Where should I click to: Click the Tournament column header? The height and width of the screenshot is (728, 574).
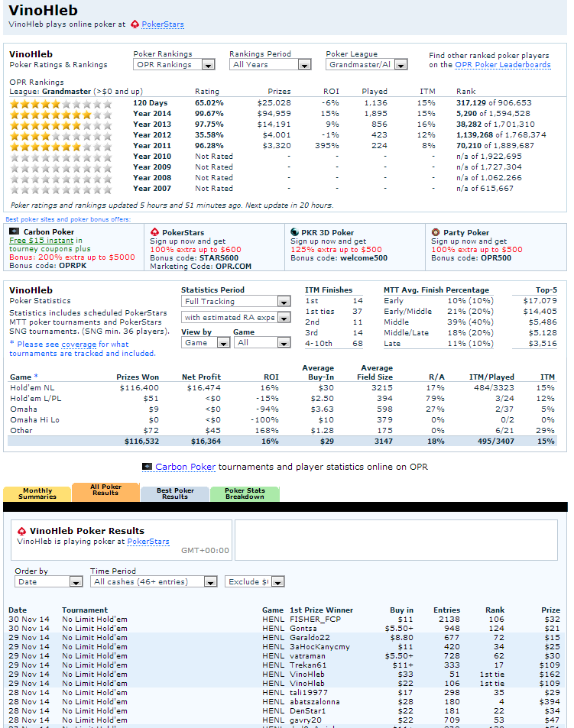[x=85, y=610]
